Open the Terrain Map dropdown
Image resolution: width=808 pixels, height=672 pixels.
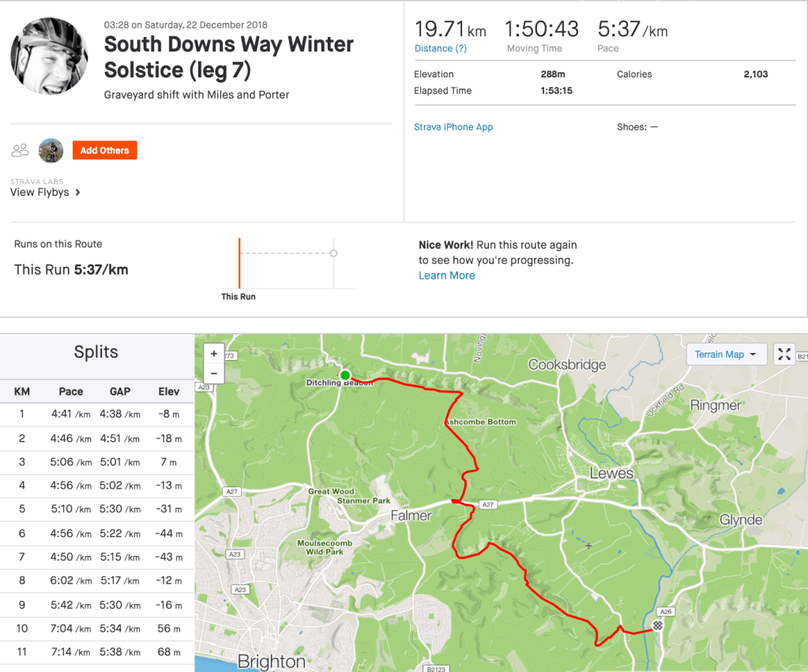(x=726, y=355)
